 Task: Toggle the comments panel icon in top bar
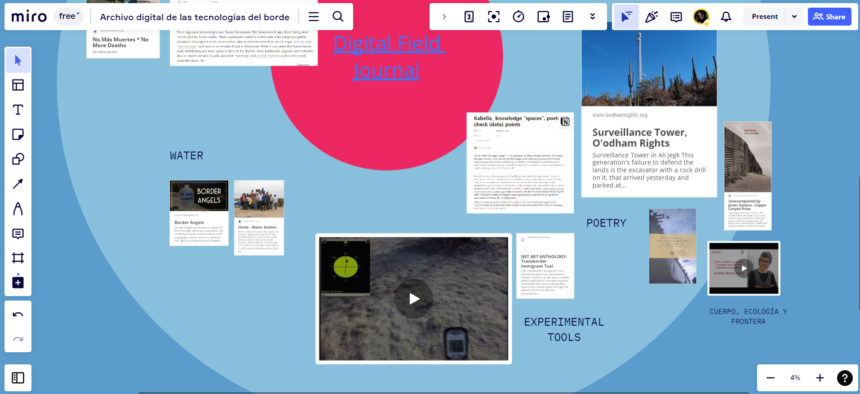676,16
